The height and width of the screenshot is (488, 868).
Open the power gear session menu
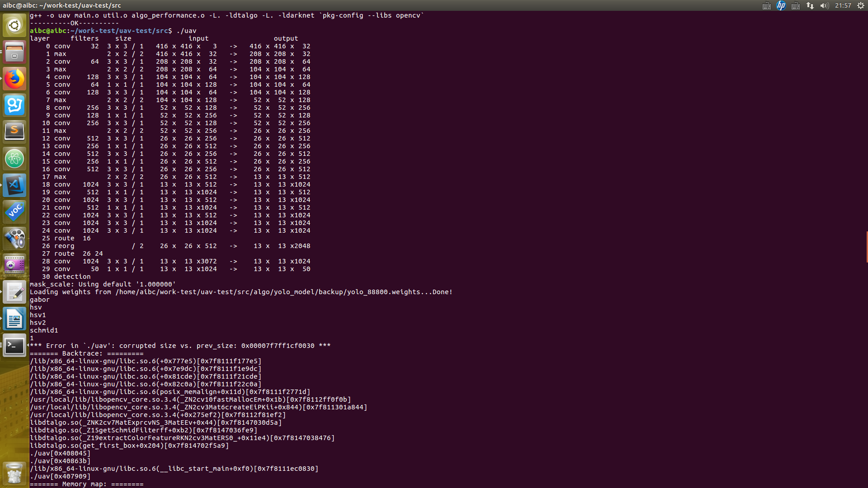[861, 5]
